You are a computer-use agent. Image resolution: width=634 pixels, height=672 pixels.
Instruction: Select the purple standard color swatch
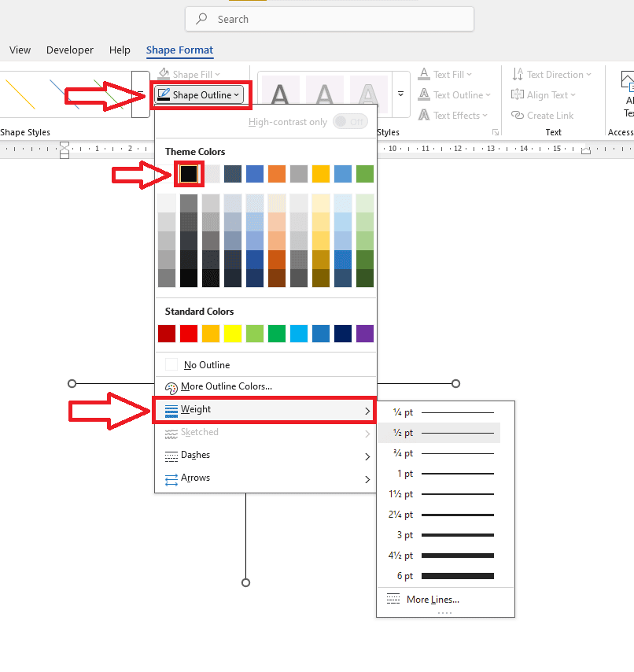[x=365, y=334]
